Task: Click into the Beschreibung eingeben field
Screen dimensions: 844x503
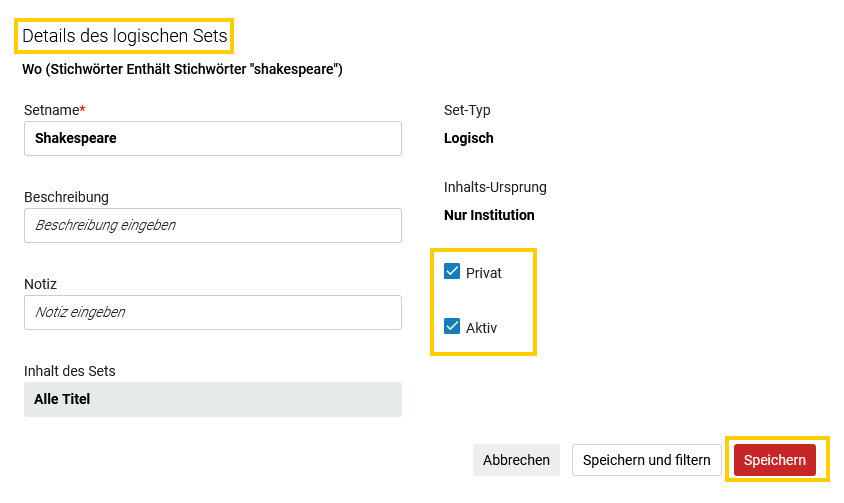Action: pos(213,225)
